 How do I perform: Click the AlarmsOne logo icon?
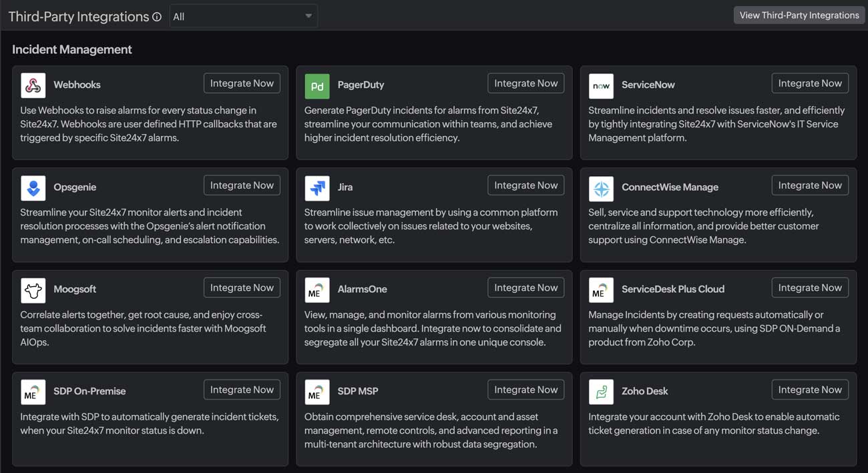pyautogui.click(x=317, y=290)
